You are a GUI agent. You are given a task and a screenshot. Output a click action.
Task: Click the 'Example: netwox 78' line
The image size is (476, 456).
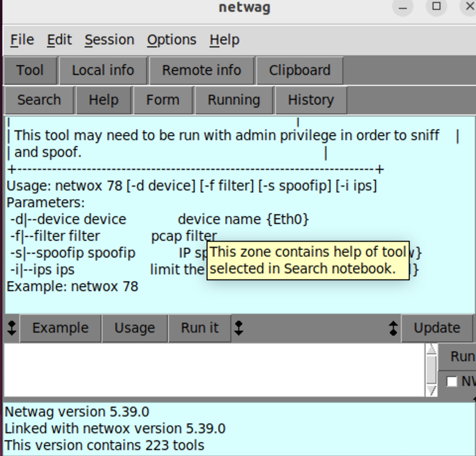click(x=73, y=286)
